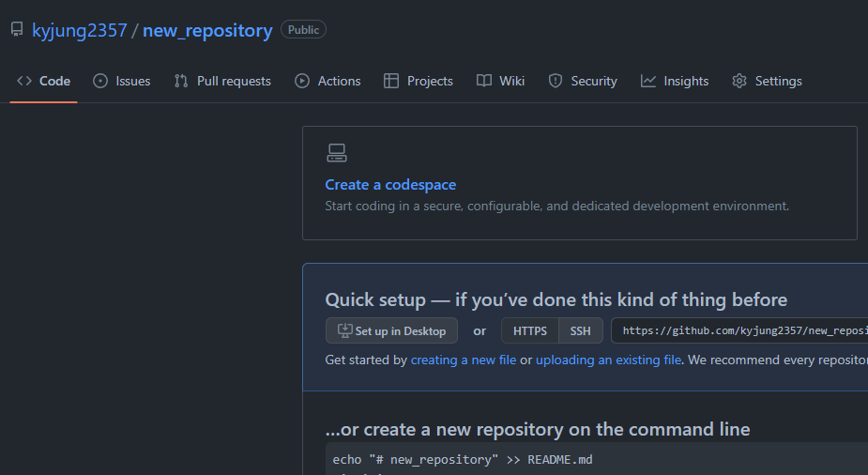Screen dimensions: 868x475
Task: Open the Code tab
Action: coord(44,81)
